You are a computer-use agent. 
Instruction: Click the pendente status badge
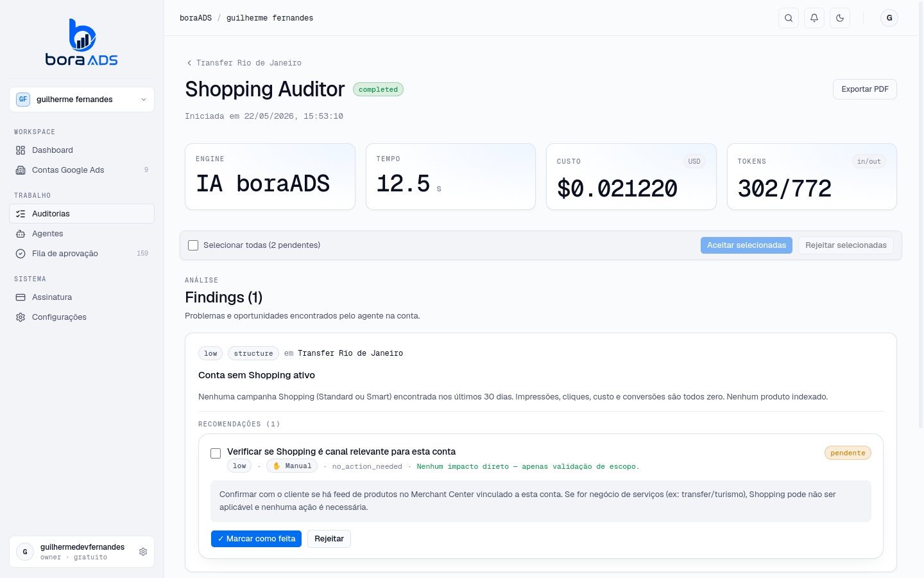(x=848, y=453)
